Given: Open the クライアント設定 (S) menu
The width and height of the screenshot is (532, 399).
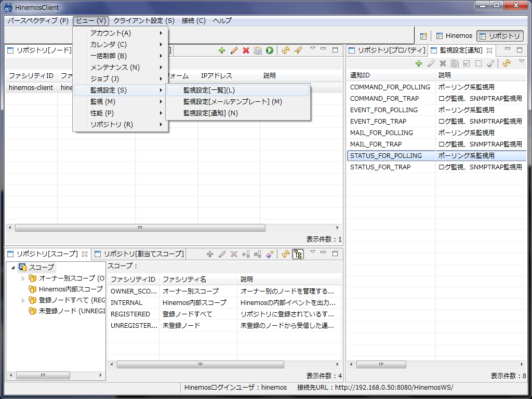Looking at the screenshot, I should [x=144, y=21].
